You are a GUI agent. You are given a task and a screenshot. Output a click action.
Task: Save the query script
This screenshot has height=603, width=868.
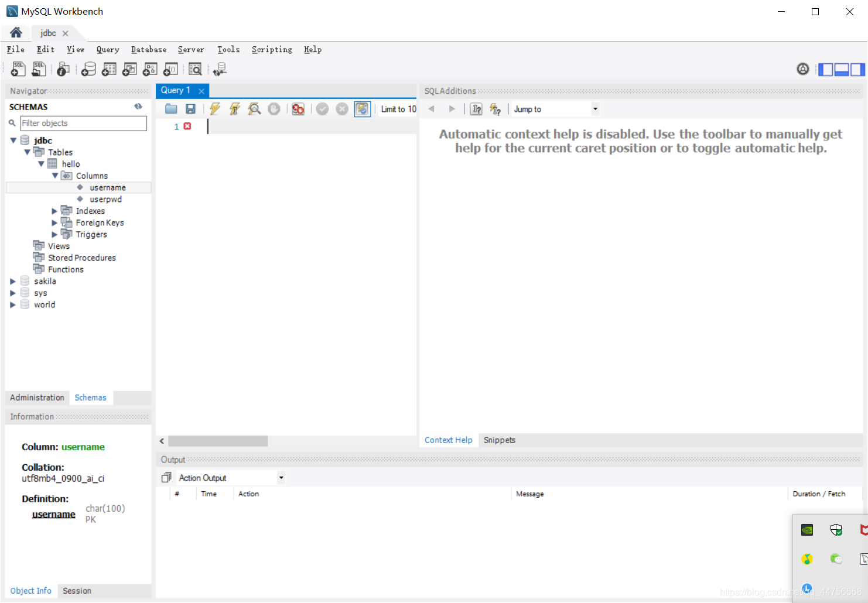point(190,109)
